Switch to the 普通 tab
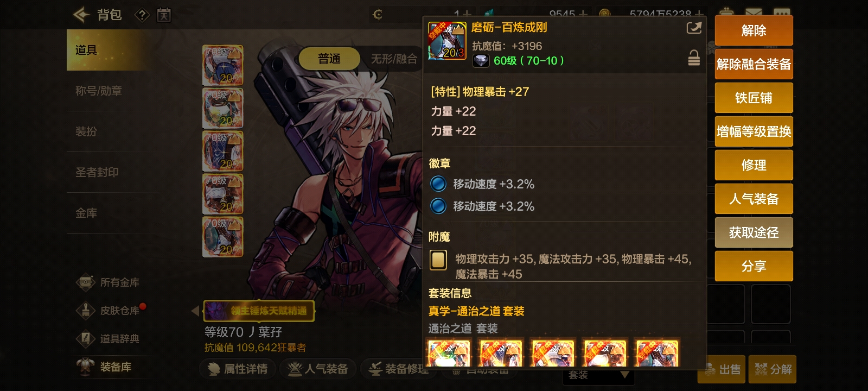868x391 pixels. coord(329,59)
